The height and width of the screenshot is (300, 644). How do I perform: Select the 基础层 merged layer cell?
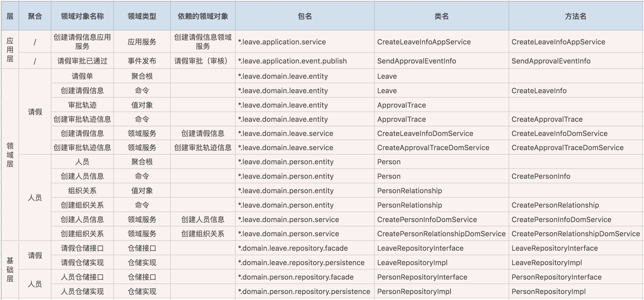10,269
